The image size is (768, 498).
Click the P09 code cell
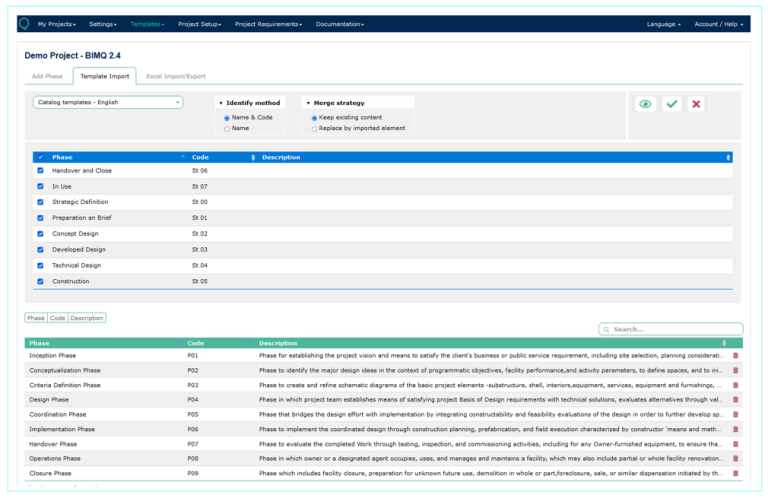(x=192, y=473)
